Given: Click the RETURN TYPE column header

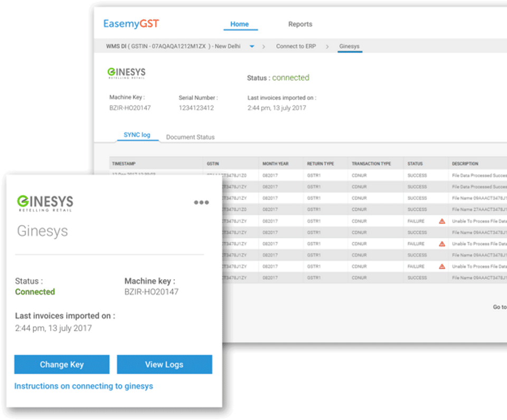Looking at the screenshot, I should (321, 164).
